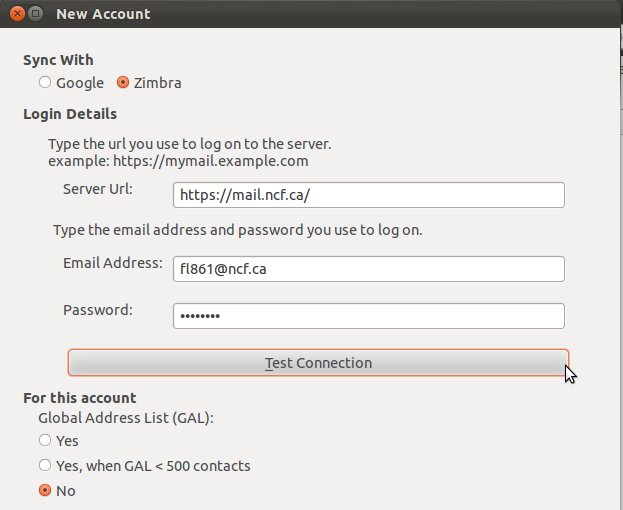Click the Password input field
This screenshot has width=623, height=510.
pos(369,316)
